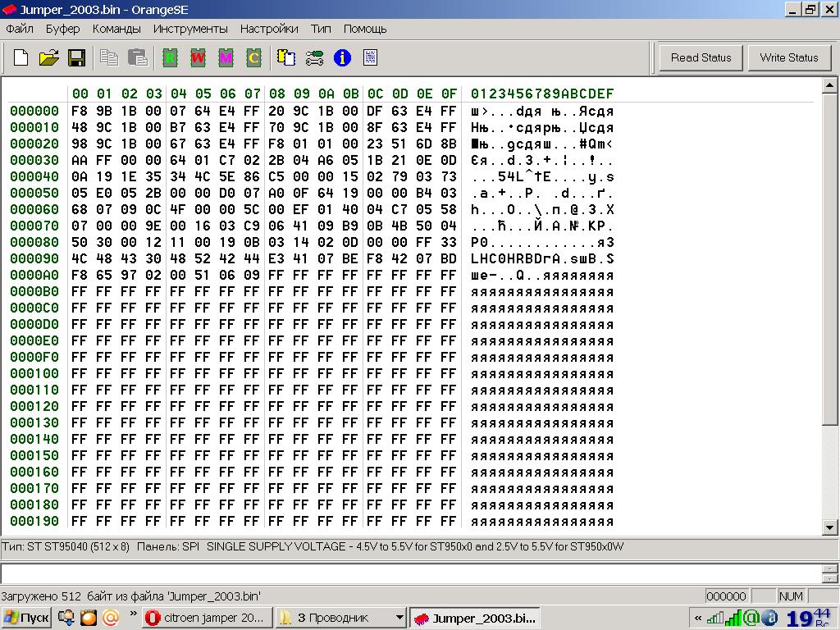Click chip type text ST ST95040 (512 x 8)

coord(78,547)
